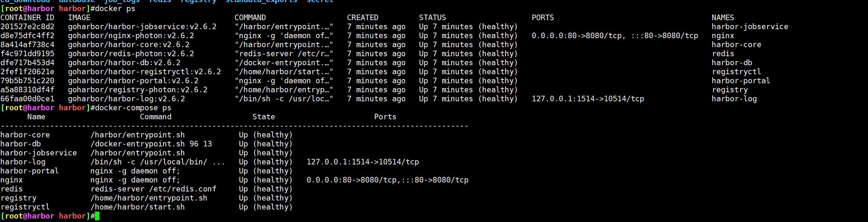Click harbor-log in compose Name column
The image size is (868, 222).
(23, 162)
